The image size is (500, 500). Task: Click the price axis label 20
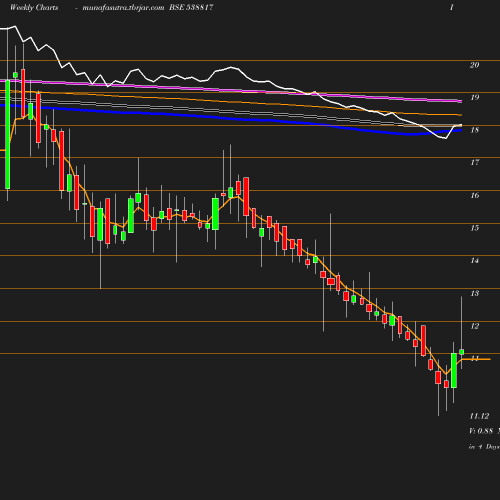475,65
